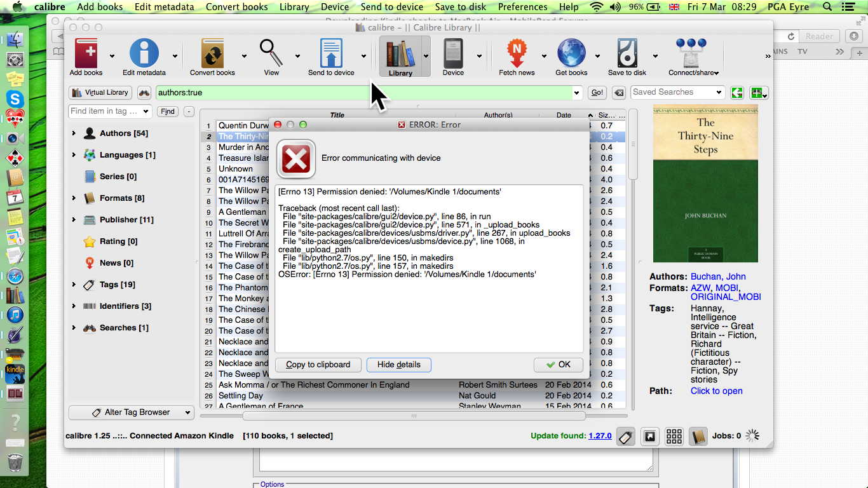Select the 'Settling Day' book row
868x488 pixels.
[413, 396]
